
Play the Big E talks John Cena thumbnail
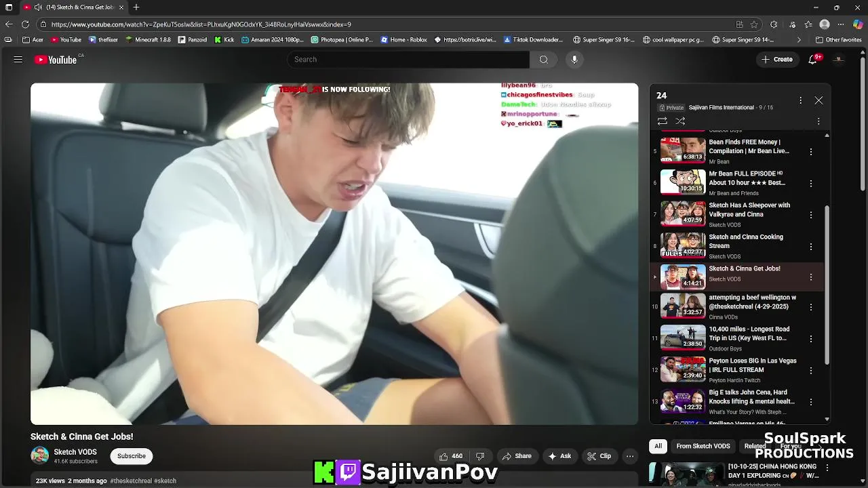coord(683,401)
